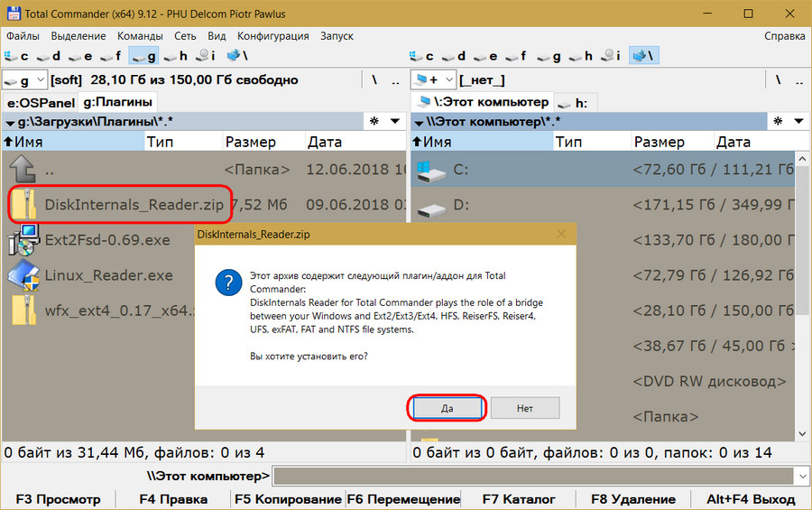Confirm plugin installation with Да button

(448, 408)
